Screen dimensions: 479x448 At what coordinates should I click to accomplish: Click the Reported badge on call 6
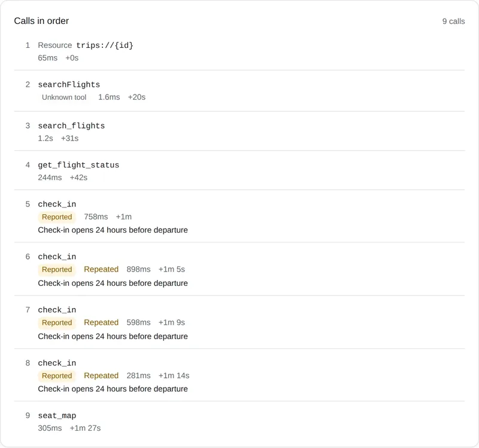click(57, 270)
